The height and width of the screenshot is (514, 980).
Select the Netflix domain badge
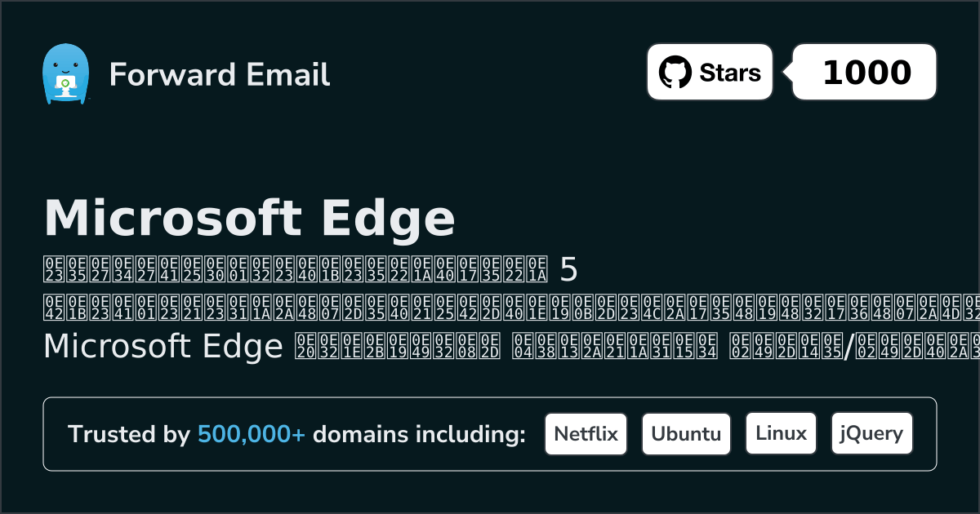[586, 433]
